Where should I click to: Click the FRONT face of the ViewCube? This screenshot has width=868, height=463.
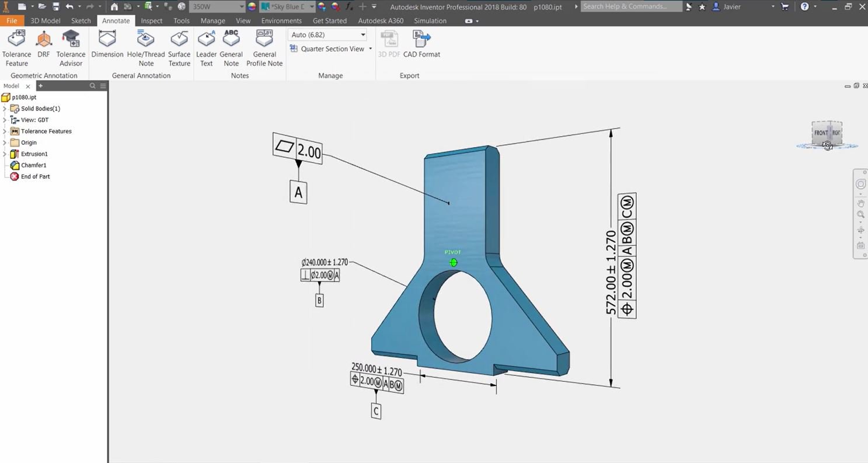(821, 133)
